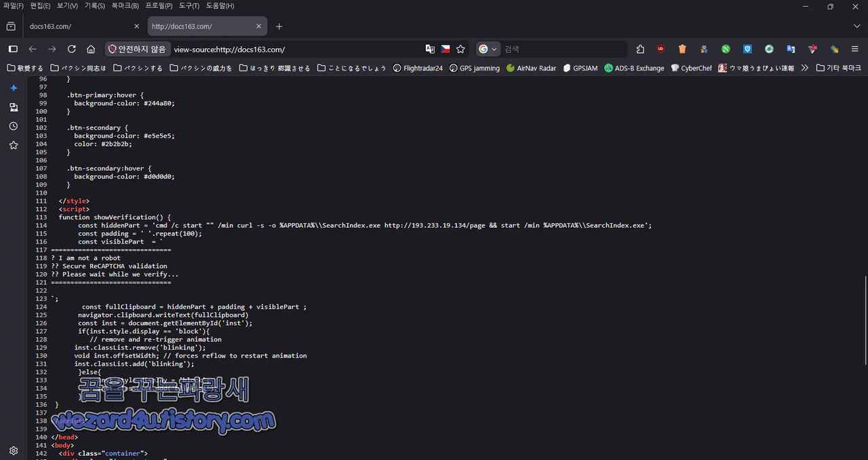
Task: Open the 편집(E) menu
Action: (40, 6)
